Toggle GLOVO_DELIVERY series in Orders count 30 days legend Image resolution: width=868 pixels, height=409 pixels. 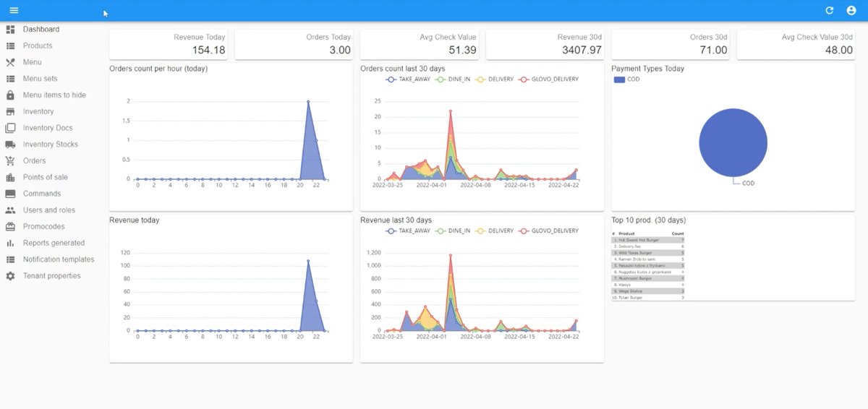tap(548, 79)
